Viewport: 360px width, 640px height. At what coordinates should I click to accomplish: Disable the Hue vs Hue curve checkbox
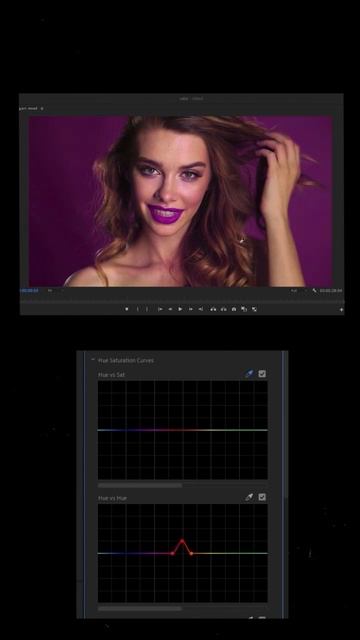(x=262, y=497)
